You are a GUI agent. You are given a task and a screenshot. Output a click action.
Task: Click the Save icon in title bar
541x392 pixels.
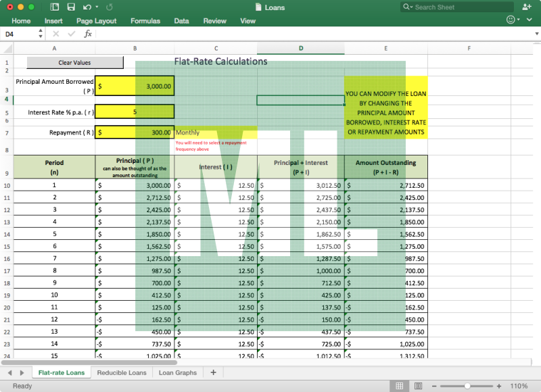(71, 7)
